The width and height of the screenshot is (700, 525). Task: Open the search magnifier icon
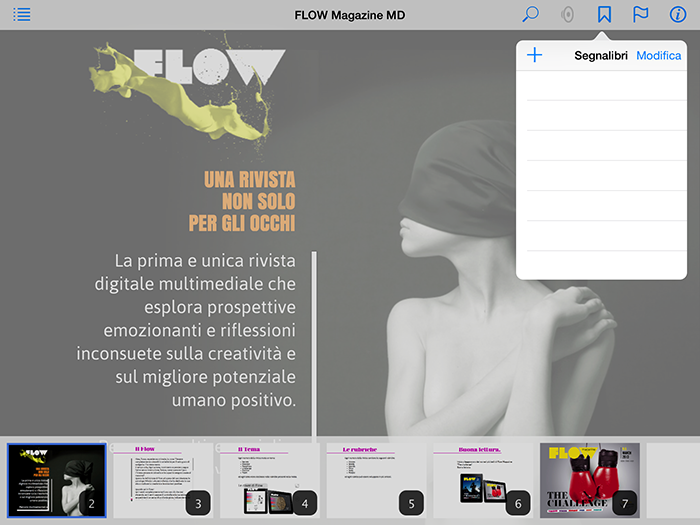[530, 15]
